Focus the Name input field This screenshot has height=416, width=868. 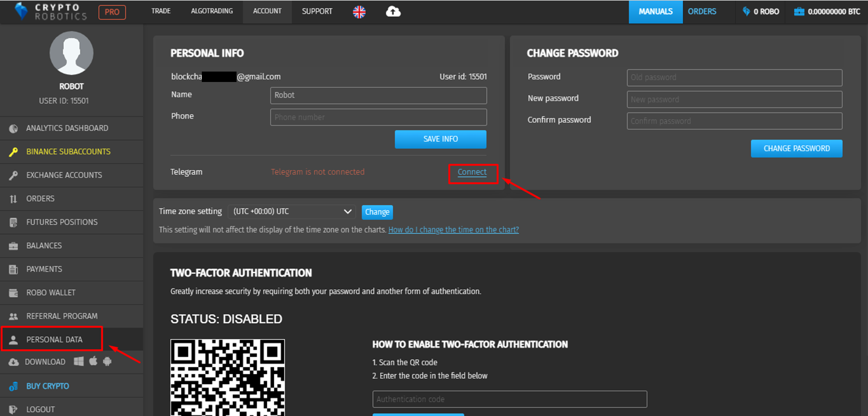[378, 95]
